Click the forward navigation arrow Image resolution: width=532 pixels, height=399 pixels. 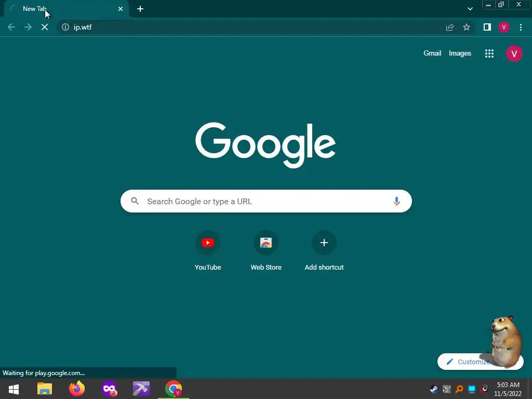pyautogui.click(x=28, y=27)
